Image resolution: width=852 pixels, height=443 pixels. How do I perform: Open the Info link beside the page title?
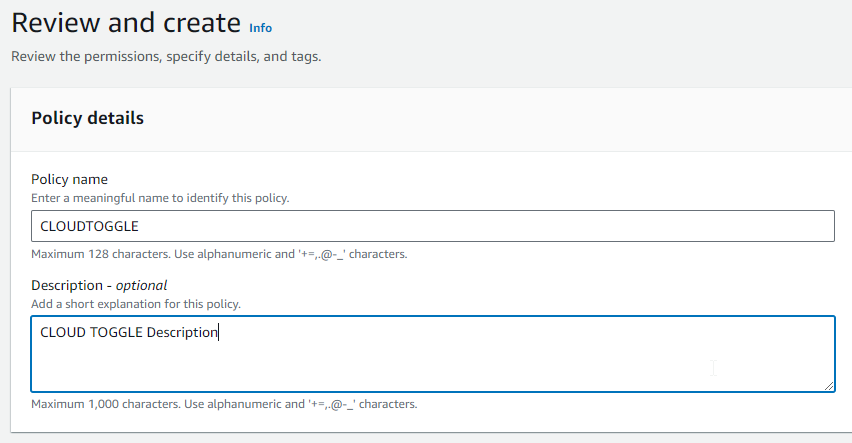click(x=260, y=28)
